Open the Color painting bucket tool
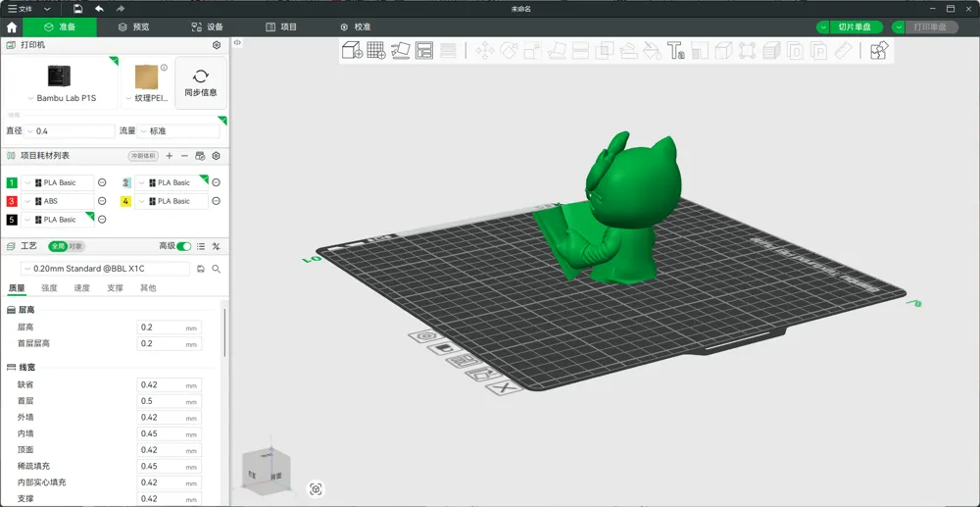 click(x=652, y=51)
